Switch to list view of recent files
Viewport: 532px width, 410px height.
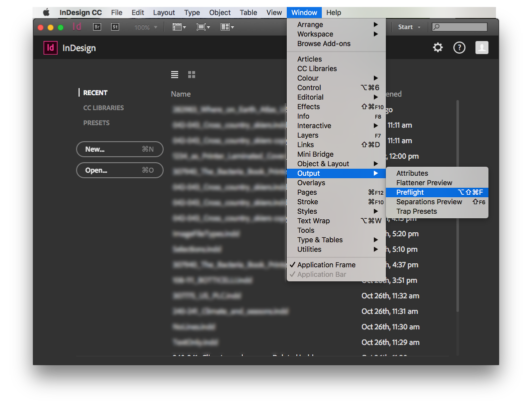[174, 75]
